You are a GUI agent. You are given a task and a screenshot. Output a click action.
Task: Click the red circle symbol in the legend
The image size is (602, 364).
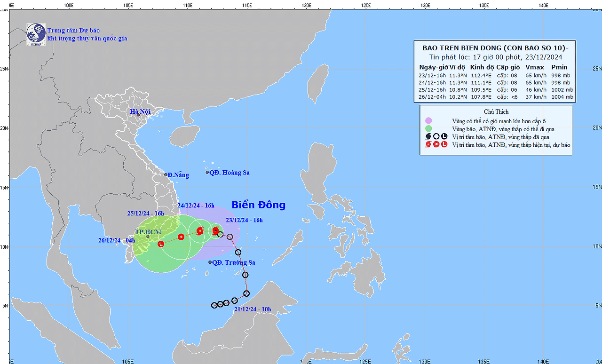[436, 144]
